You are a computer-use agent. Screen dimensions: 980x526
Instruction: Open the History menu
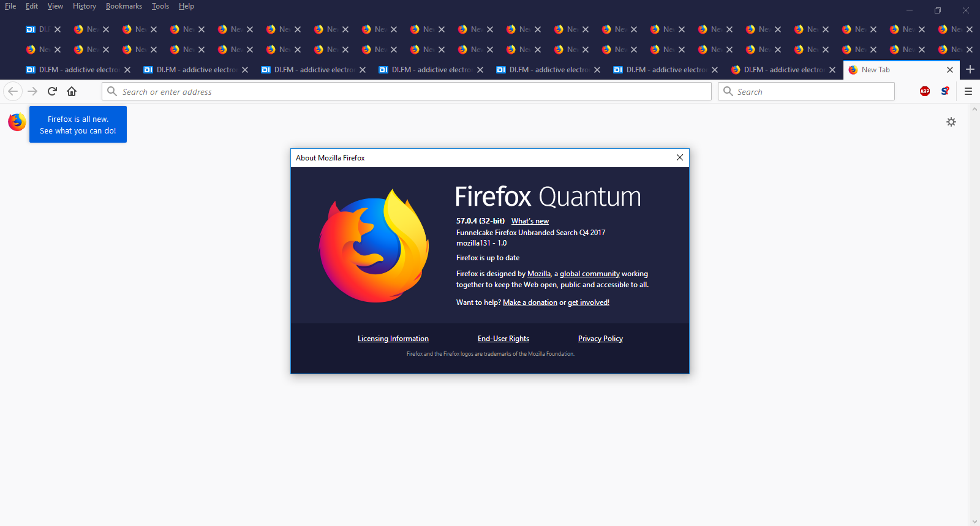click(85, 6)
